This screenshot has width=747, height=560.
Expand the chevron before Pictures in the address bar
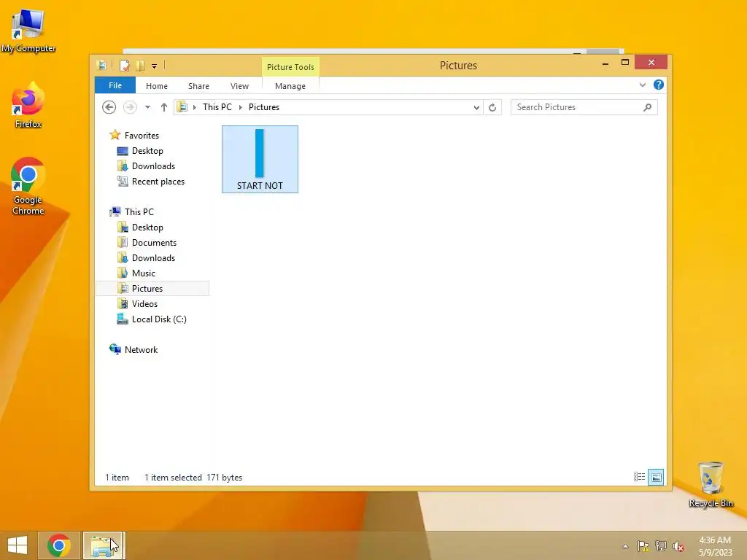(x=240, y=107)
